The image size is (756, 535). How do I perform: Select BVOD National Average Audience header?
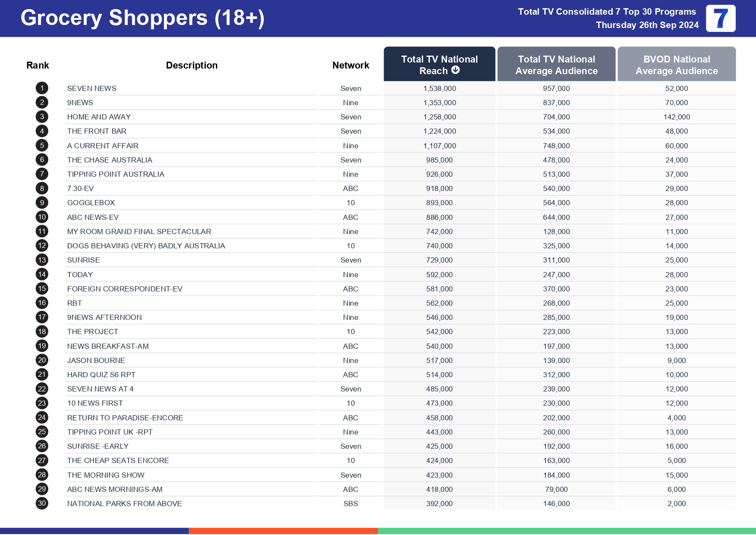[x=676, y=65]
